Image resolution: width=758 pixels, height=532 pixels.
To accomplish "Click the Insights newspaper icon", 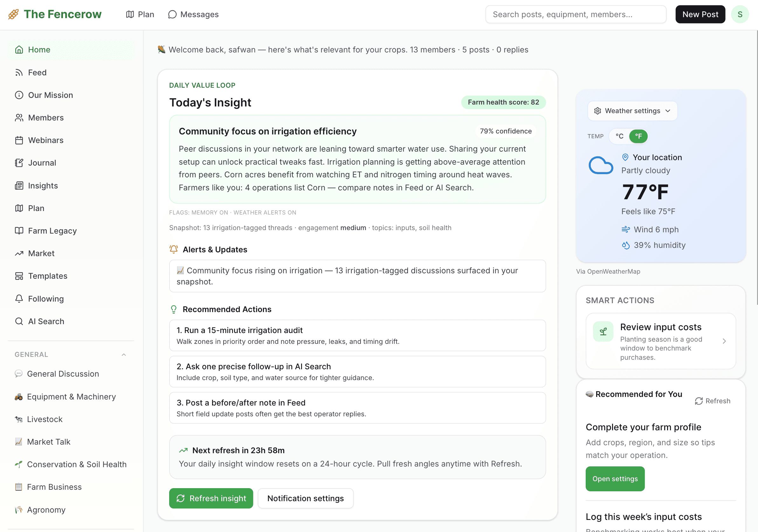I will (19, 186).
